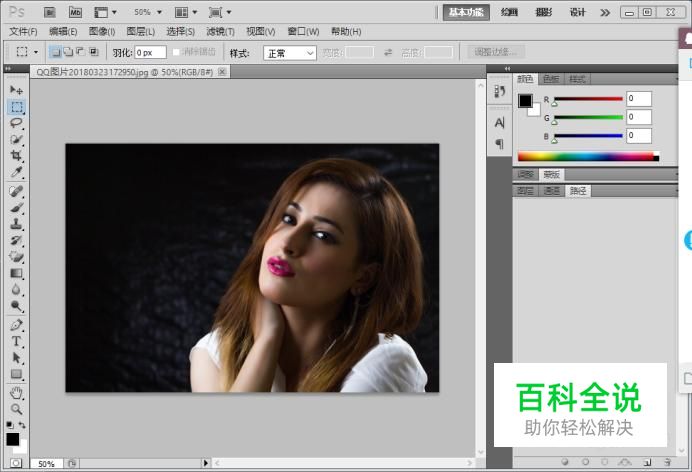This screenshot has height=472, width=692.
Task: Close the QQ图片 document tab
Action: pos(222,71)
